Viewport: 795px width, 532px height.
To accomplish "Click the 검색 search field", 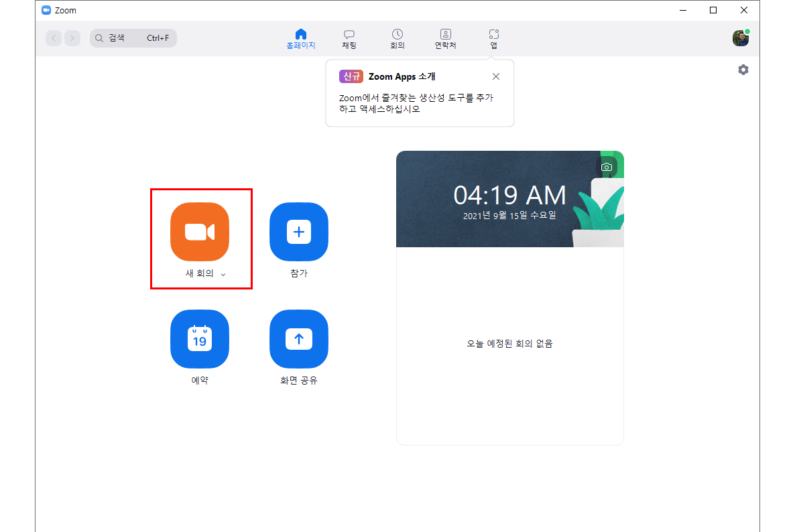I will click(133, 38).
